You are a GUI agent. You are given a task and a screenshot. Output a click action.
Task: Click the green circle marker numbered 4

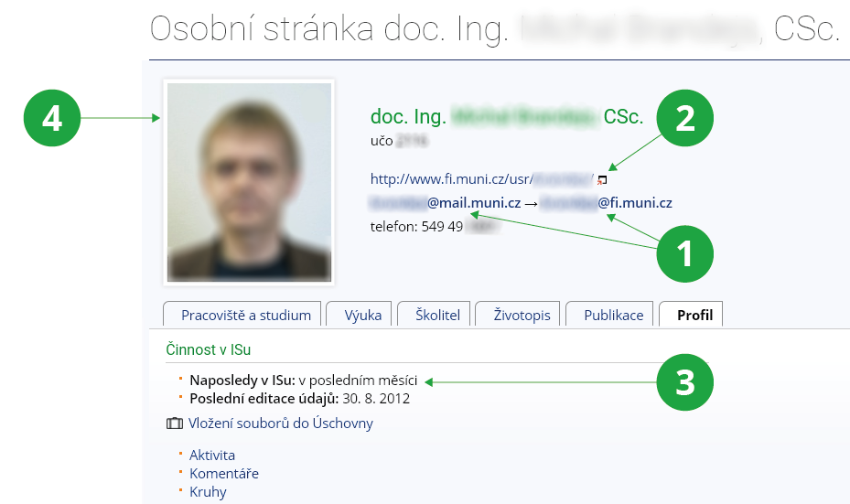pos(53,118)
